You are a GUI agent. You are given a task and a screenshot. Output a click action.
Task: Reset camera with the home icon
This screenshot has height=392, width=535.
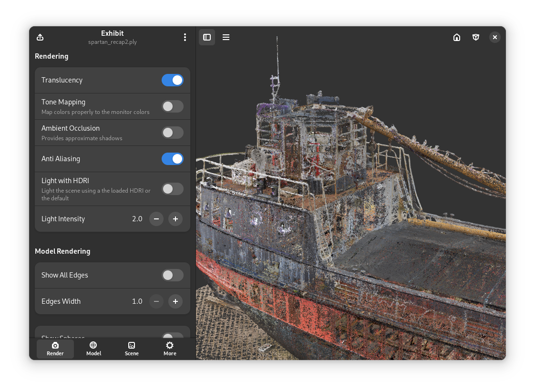456,37
